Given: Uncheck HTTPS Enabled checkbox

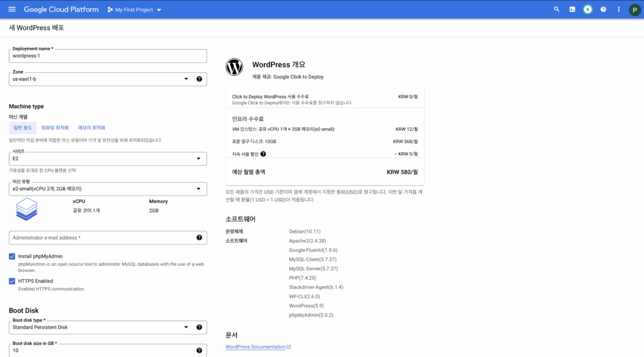Looking at the screenshot, I should (x=12, y=281).
